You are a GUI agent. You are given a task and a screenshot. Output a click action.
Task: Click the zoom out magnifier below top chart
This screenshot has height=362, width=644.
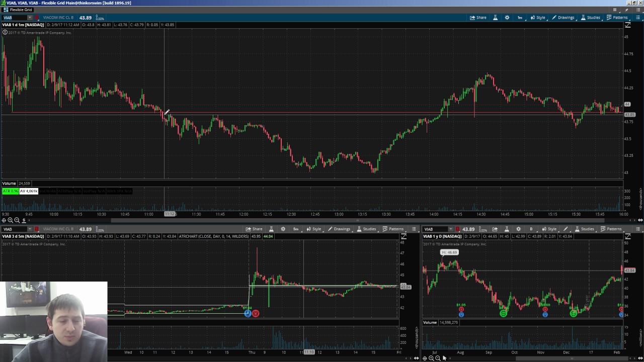(17, 220)
